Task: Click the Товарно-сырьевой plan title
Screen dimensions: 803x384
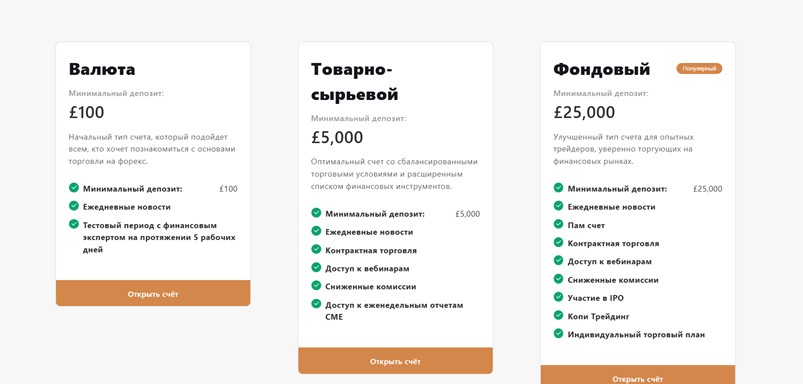Action: point(354,82)
